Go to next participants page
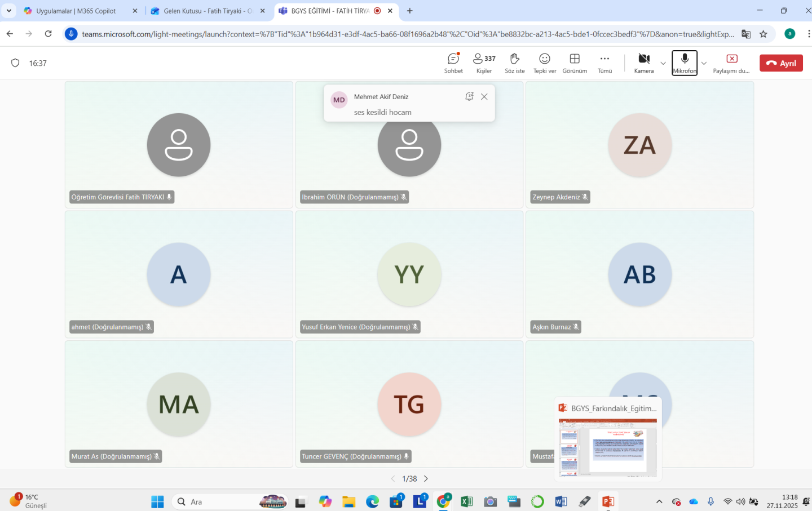 click(x=426, y=479)
